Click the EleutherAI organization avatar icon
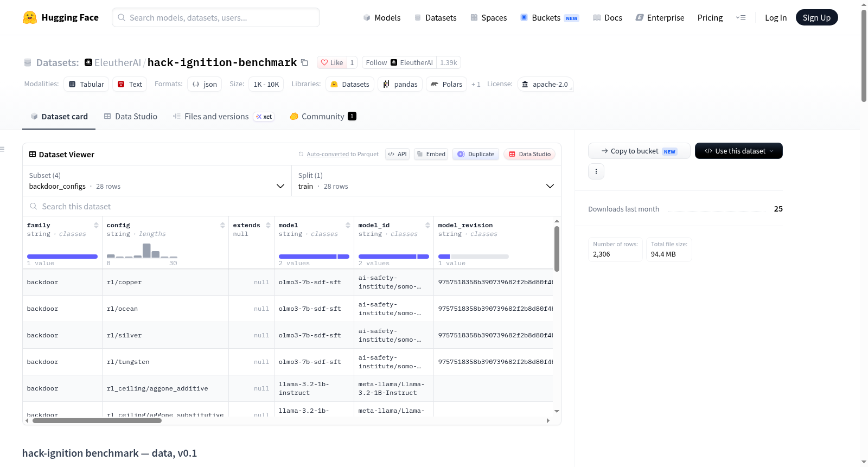 tap(88, 62)
